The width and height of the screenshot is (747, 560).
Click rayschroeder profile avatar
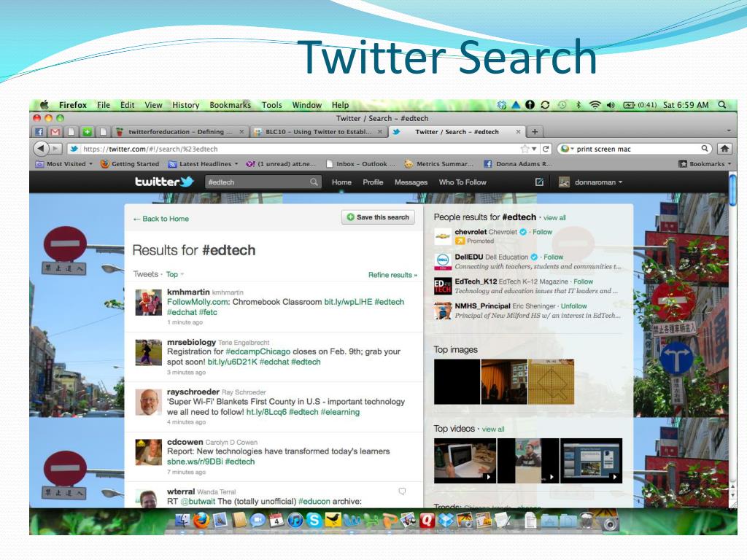coord(148,402)
